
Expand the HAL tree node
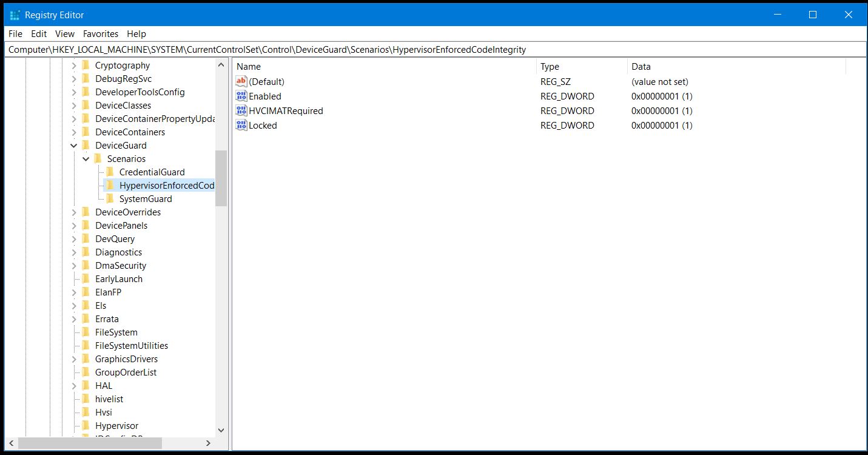pyautogui.click(x=74, y=386)
